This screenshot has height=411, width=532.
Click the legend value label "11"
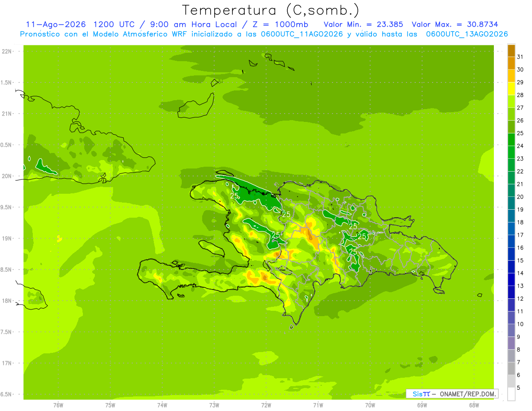[520, 311]
